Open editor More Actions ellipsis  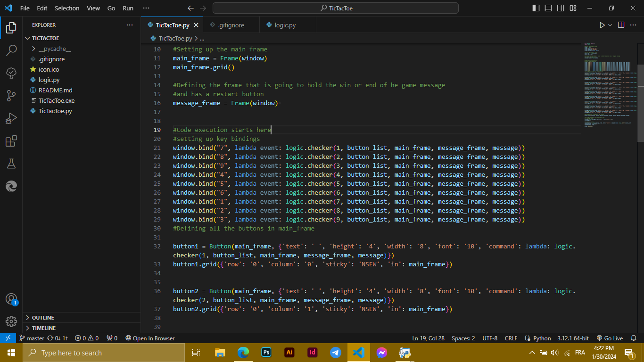tap(634, 25)
